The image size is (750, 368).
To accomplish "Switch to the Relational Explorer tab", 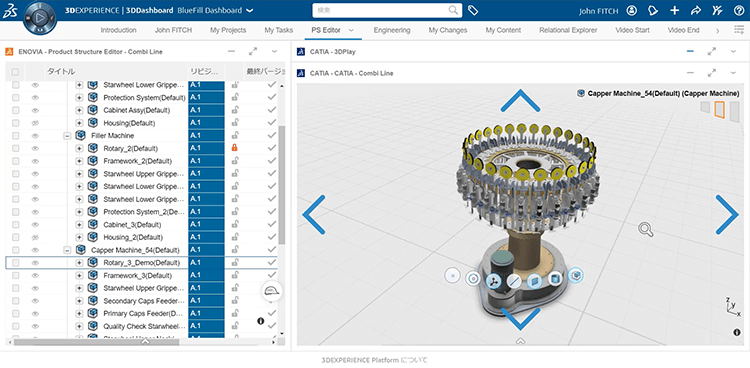I will (568, 30).
